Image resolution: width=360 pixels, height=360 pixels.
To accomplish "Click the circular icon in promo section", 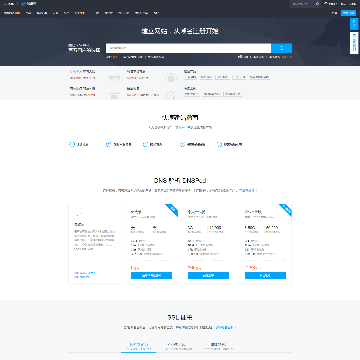I will [x=171, y=78].
